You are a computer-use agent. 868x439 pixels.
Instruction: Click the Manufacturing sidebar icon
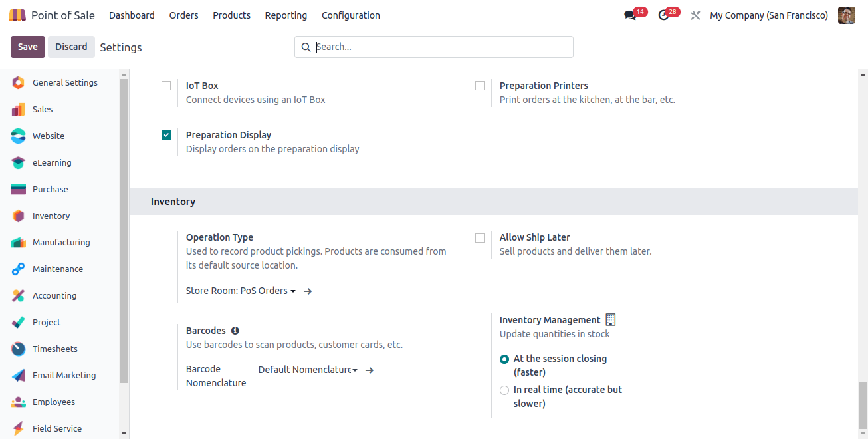[19, 243]
